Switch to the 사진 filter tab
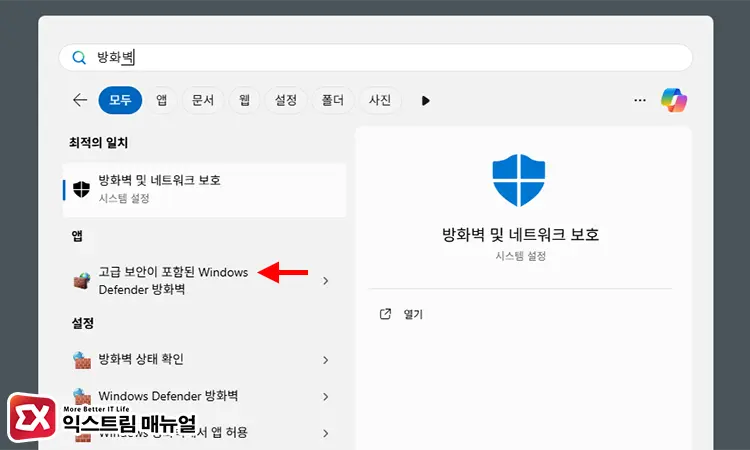Viewport: 750px width, 450px height. click(380, 100)
